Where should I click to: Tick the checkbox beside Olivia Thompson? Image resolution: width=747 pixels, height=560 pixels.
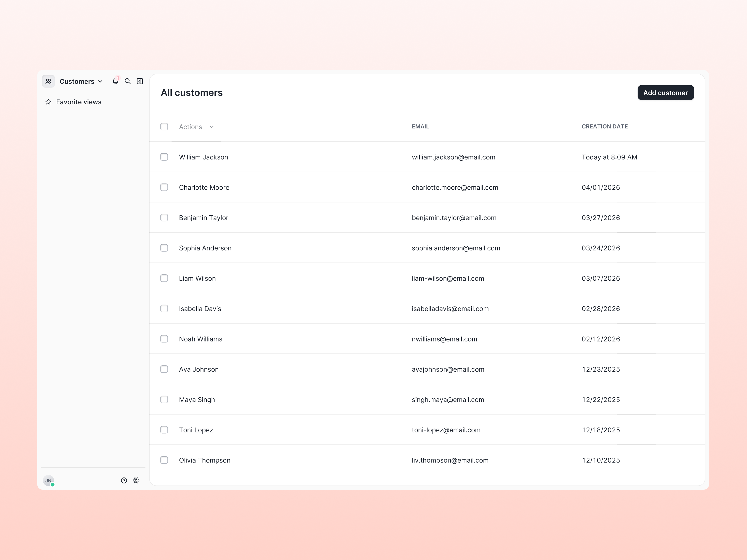click(164, 460)
